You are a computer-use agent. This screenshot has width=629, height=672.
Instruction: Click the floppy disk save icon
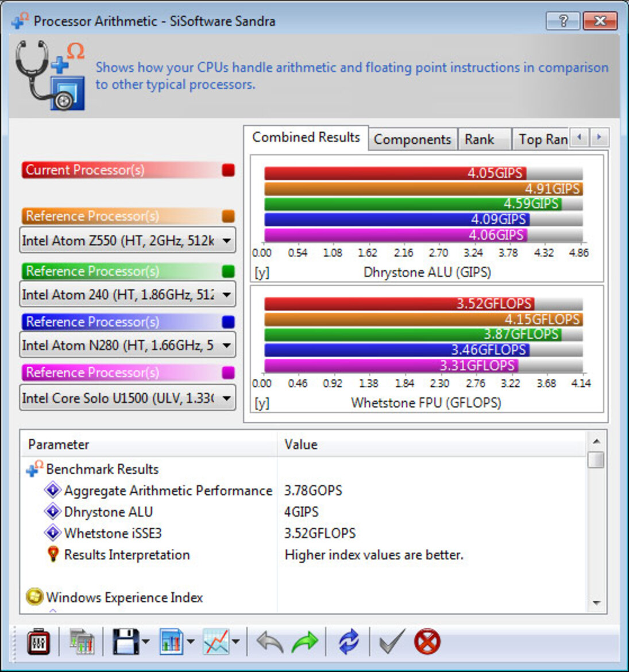[126, 642]
